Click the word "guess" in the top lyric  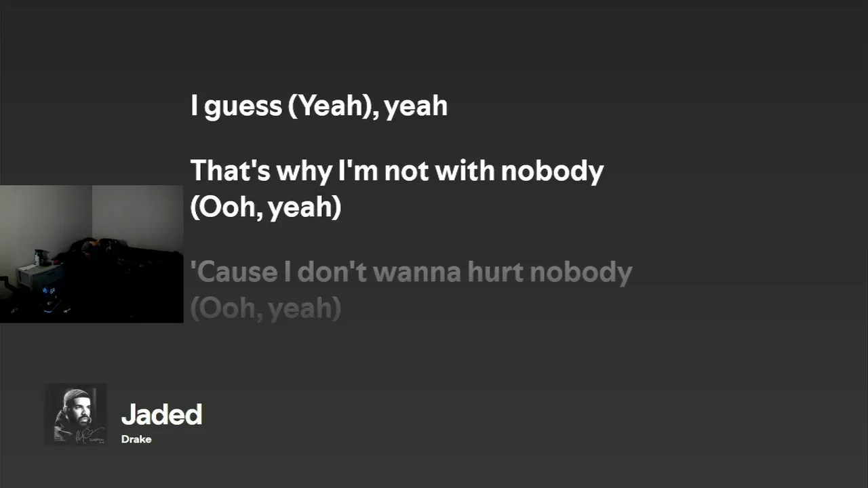pos(243,106)
